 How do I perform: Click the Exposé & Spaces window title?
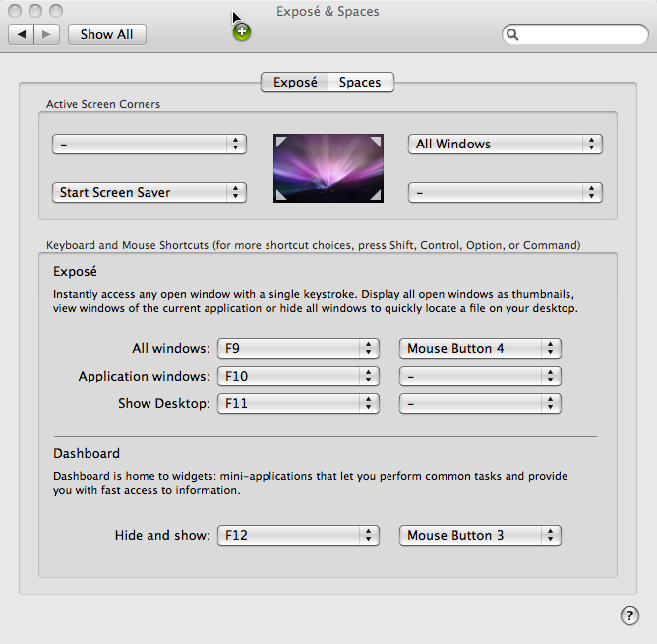(x=328, y=12)
